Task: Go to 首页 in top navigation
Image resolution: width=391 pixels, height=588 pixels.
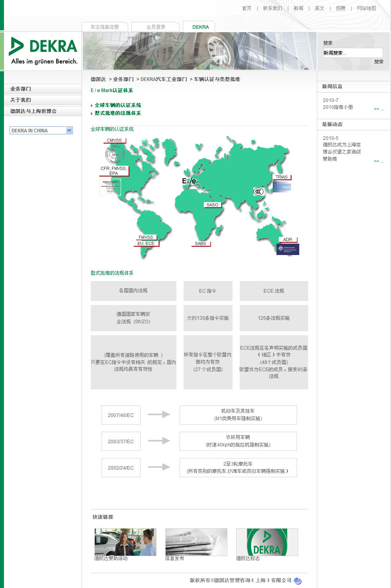Action: [x=247, y=8]
